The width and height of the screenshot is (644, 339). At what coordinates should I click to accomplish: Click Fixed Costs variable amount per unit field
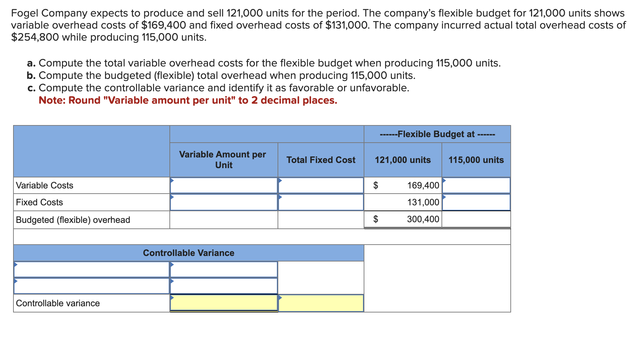coord(224,202)
